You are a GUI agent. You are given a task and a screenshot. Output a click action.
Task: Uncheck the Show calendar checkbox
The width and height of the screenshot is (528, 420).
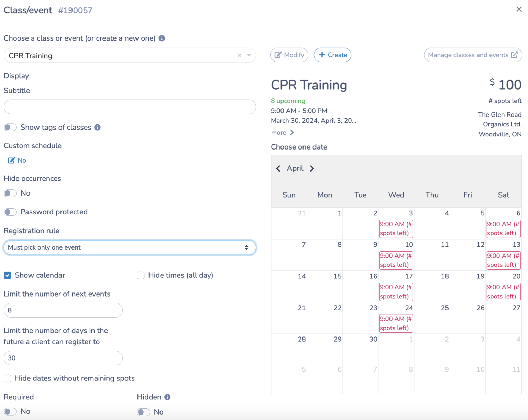tap(8, 275)
